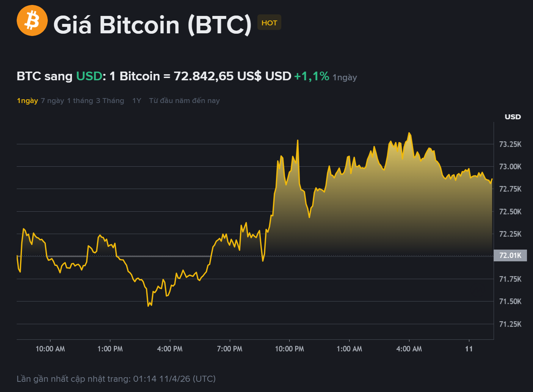Click the 4:00 AM time axis label
Image resolution: width=533 pixels, height=392 pixels.
(409, 349)
